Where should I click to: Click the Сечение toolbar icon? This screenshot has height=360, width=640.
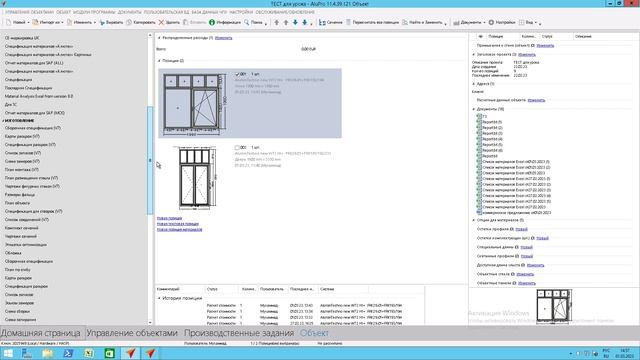[322, 22]
